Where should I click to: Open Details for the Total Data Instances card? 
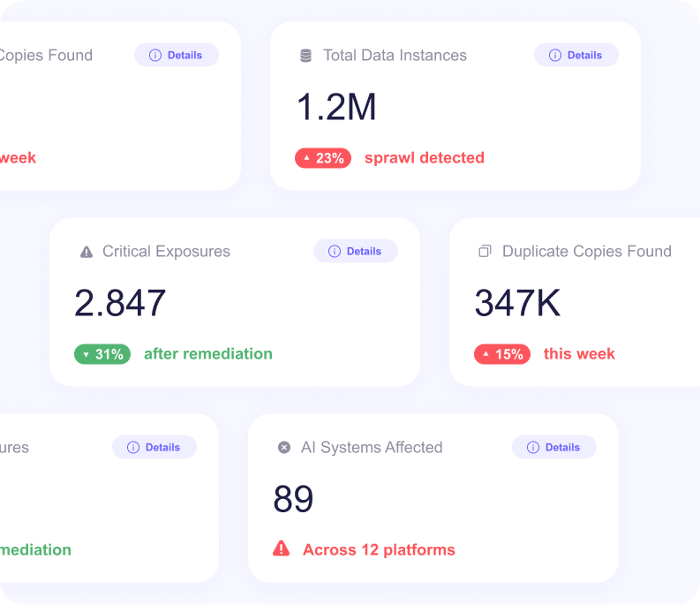(x=576, y=55)
